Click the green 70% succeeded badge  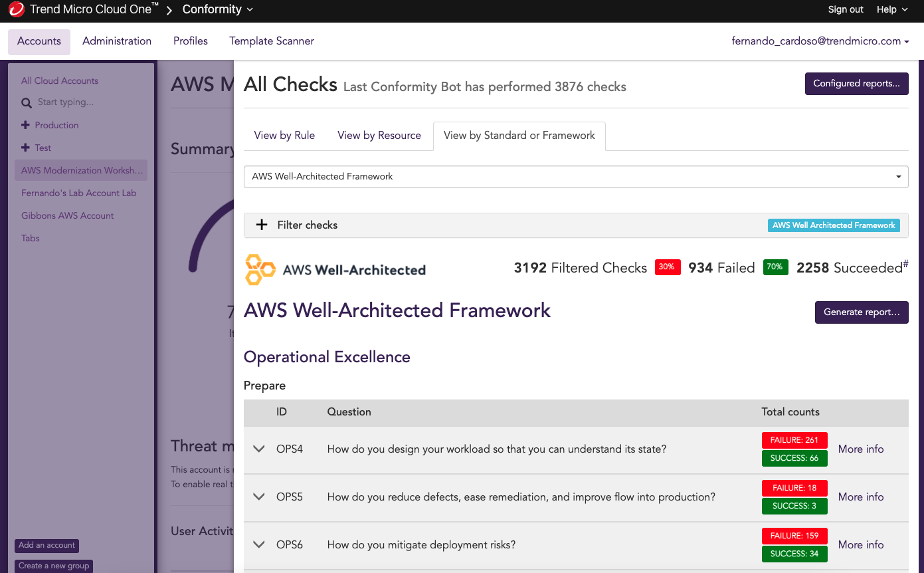click(x=775, y=267)
